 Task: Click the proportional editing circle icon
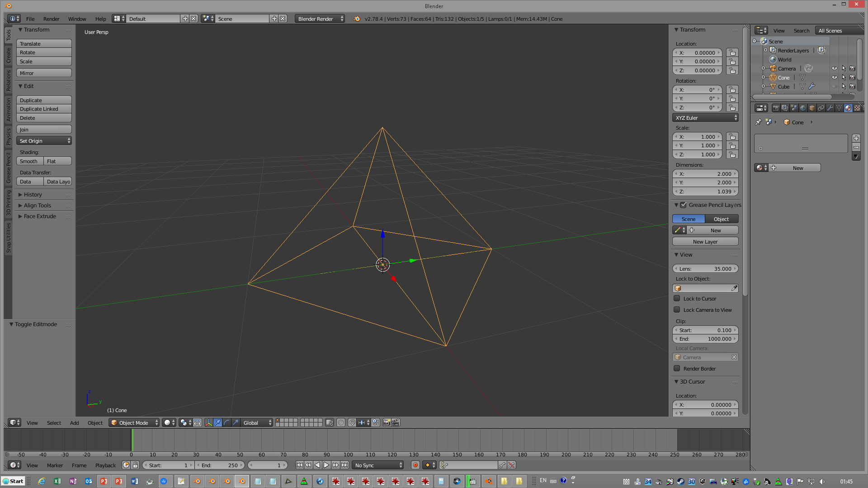(341, 422)
